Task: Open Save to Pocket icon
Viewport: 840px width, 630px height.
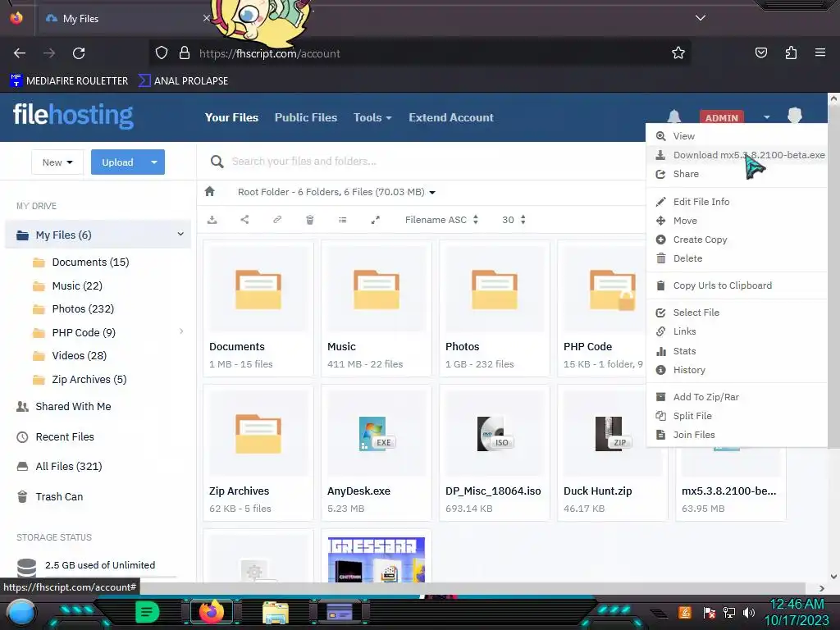Action: [761, 52]
